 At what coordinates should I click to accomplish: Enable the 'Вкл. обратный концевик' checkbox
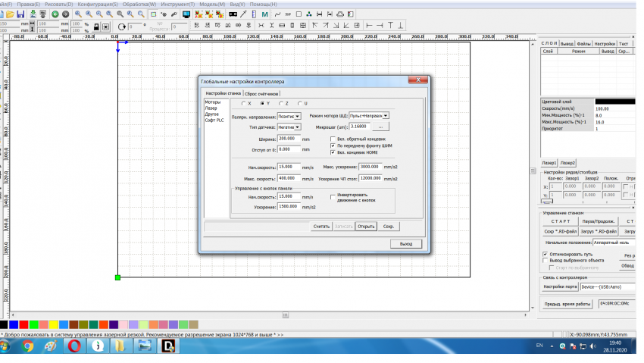point(332,139)
